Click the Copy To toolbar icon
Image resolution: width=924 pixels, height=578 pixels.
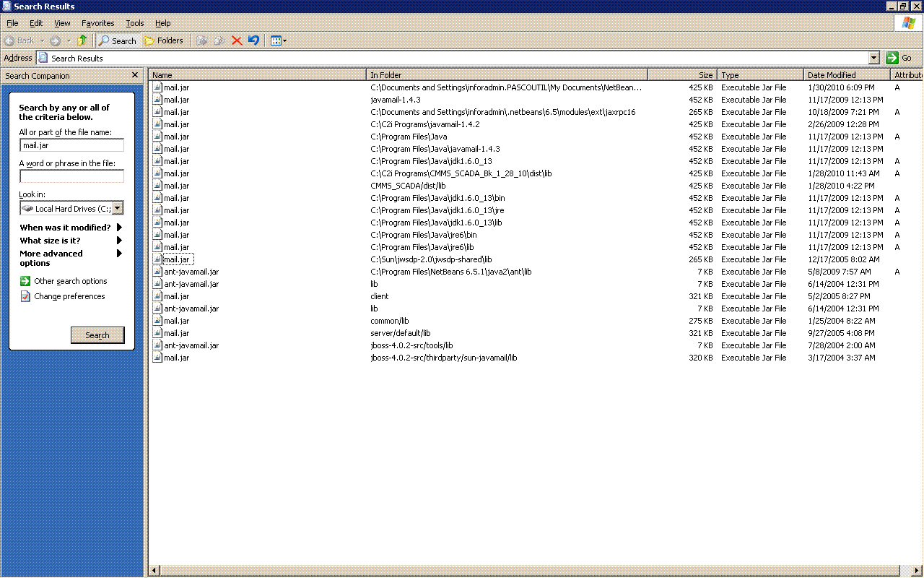219,40
